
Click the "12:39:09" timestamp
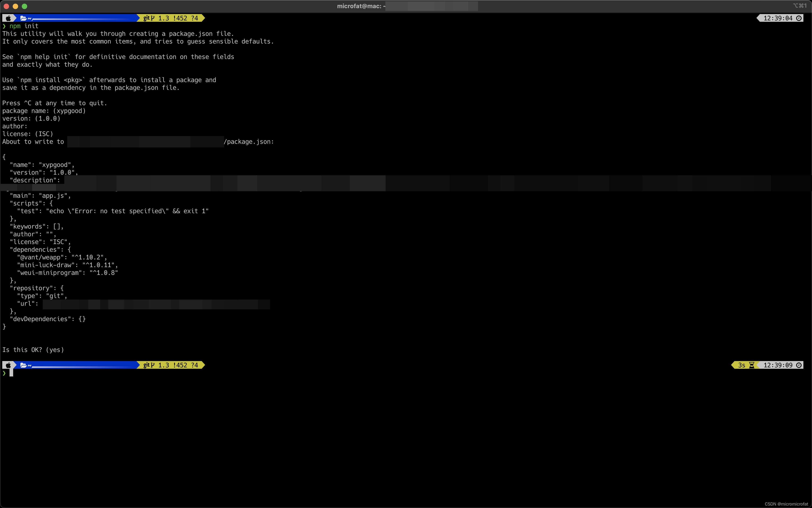tap(778, 365)
